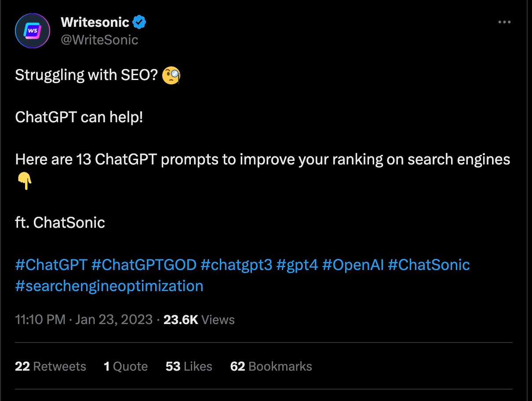Click the pointing down hand emoji
Screen dimensions: 532x401
[24, 181]
